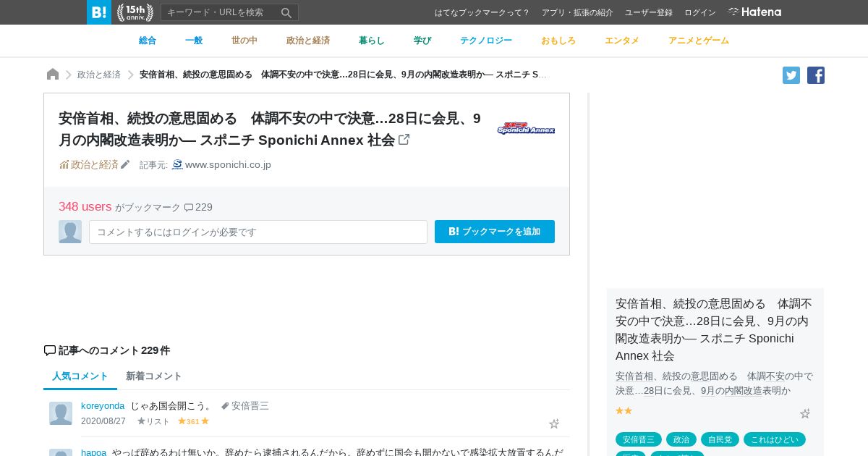Click the truncated article title in breadcrumb
Screen dimensions: 868x456
click(x=344, y=75)
